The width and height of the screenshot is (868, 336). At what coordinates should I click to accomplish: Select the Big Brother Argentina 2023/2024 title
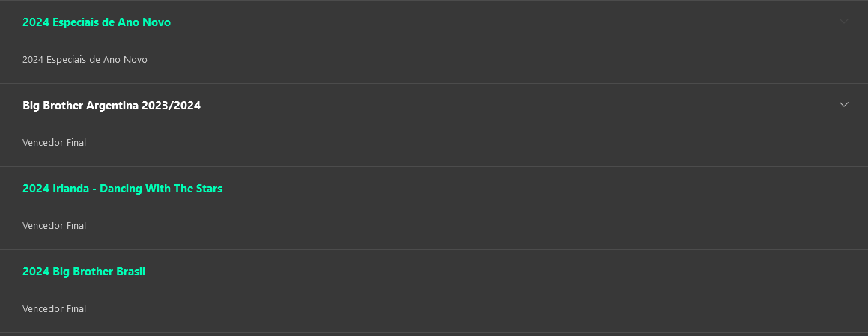112,106
